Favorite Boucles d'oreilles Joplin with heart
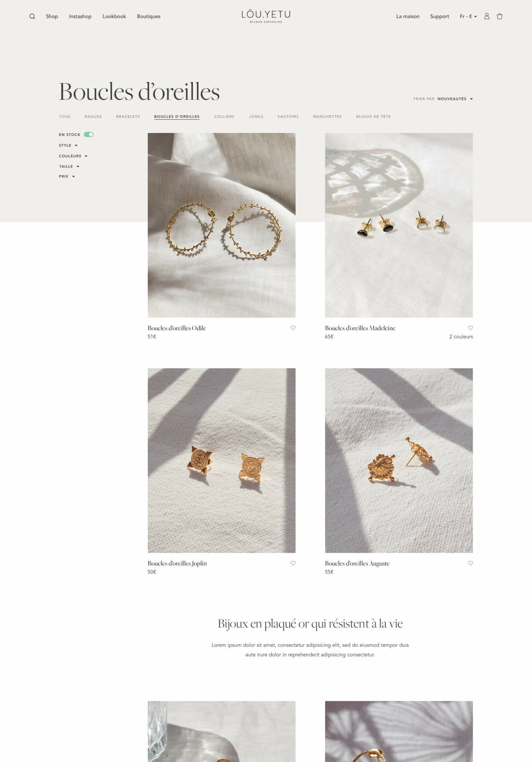Viewport: 532px width, 762px height. coord(293,563)
